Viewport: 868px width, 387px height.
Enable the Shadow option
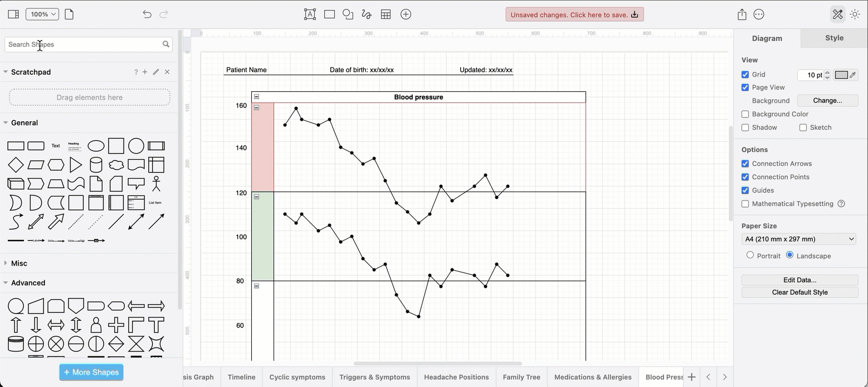pos(745,127)
